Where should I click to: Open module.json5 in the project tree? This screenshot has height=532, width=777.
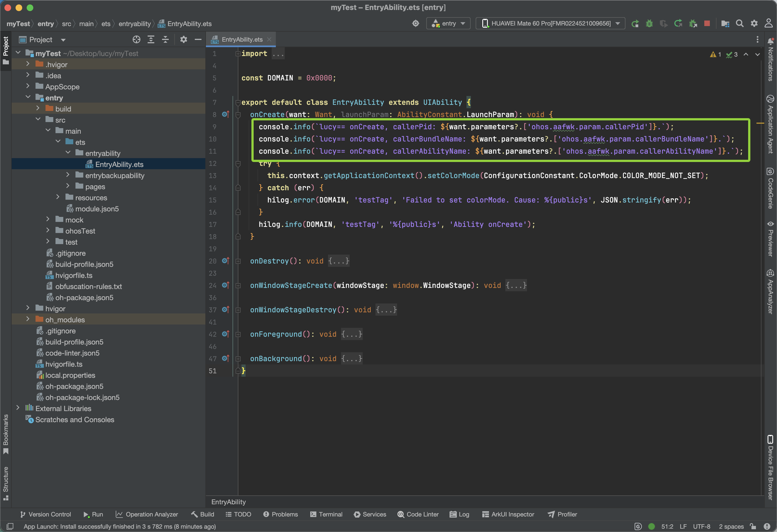(x=97, y=209)
